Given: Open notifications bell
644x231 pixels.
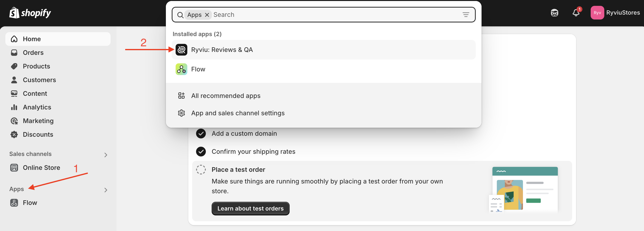Looking at the screenshot, I should click(x=576, y=13).
